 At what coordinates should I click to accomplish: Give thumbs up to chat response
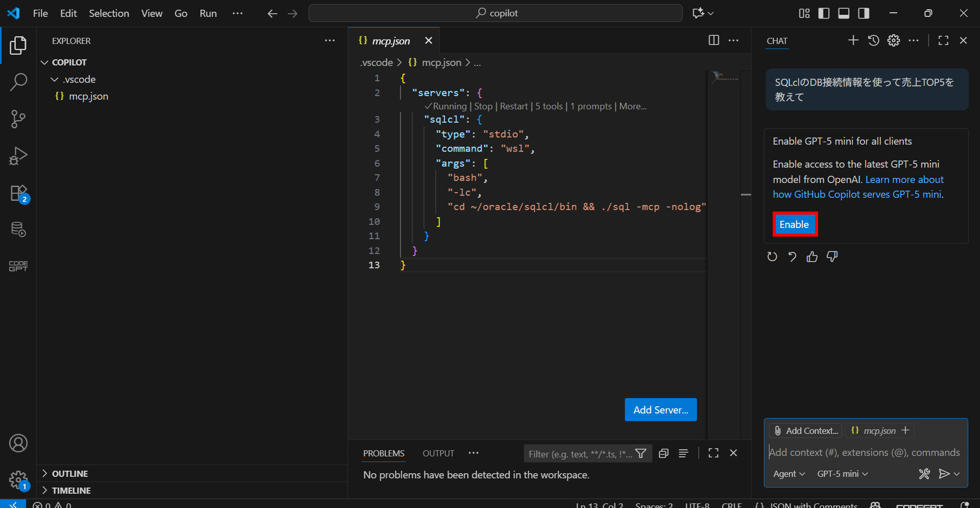coord(812,257)
